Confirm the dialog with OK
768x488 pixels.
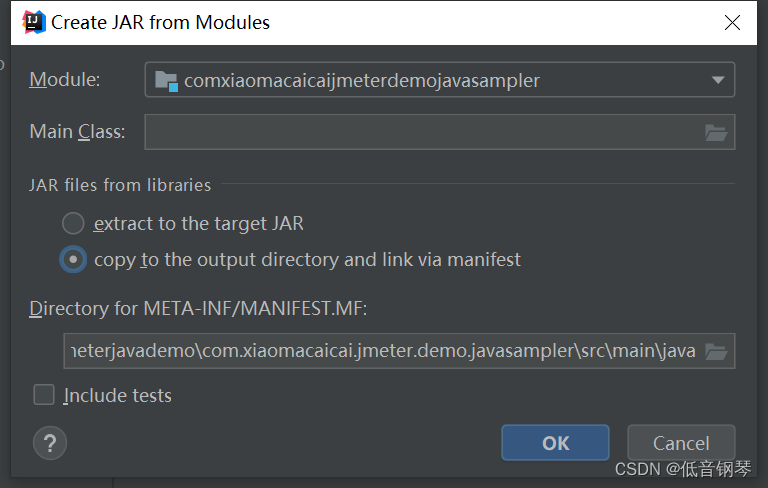[555, 443]
